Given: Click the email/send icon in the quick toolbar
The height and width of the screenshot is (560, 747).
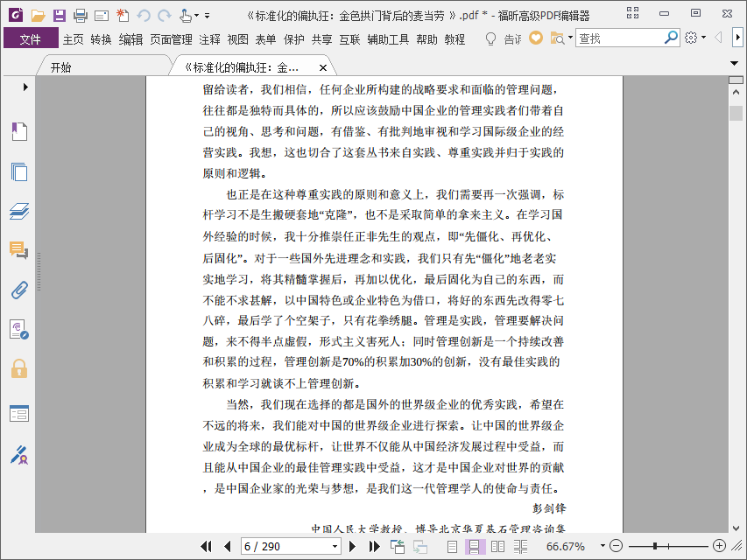Looking at the screenshot, I should pyautogui.click(x=102, y=17).
